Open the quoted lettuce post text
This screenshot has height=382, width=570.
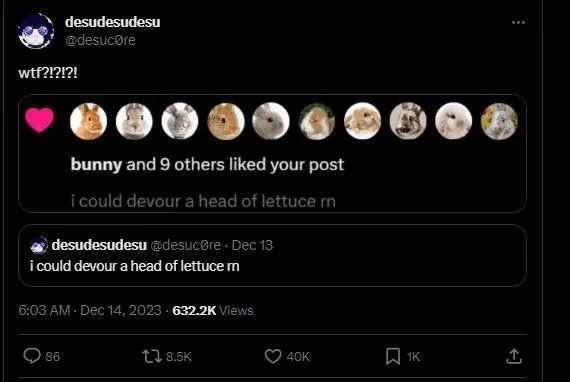(135, 266)
